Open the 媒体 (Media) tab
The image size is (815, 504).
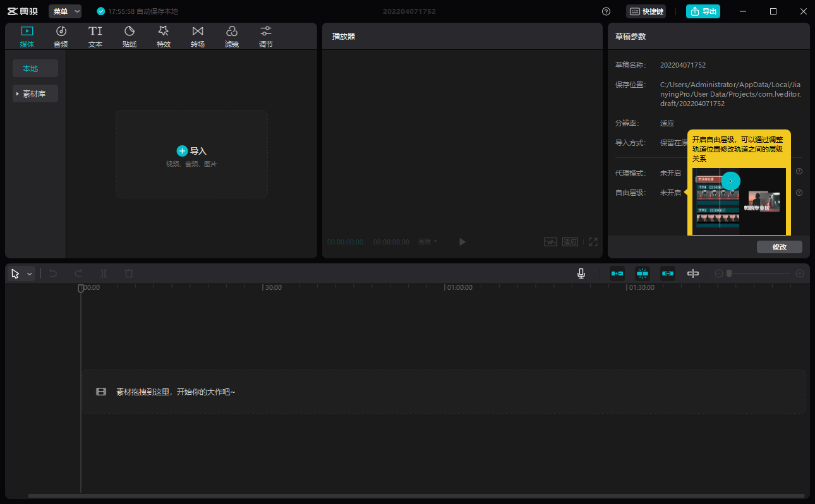(x=27, y=37)
